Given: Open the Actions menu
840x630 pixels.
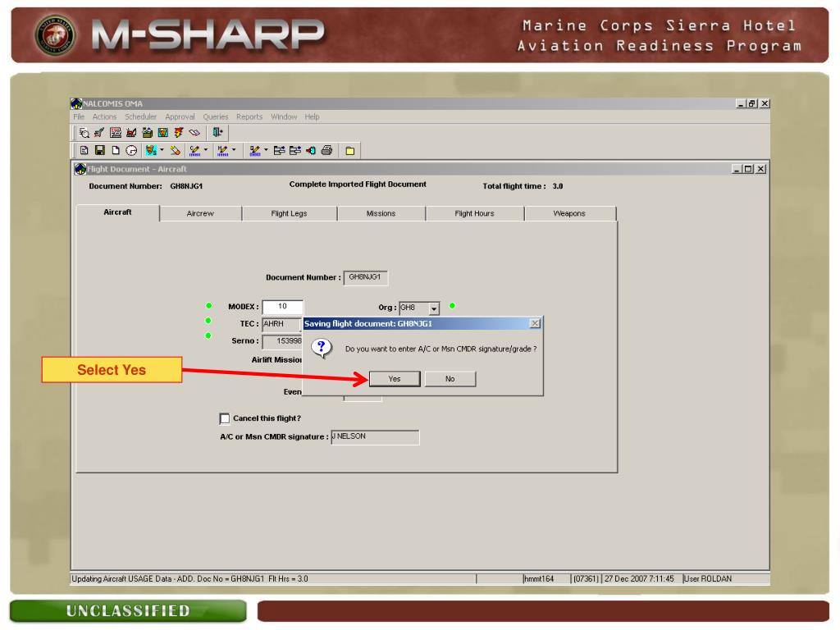Looking at the screenshot, I should click(x=104, y=116).
